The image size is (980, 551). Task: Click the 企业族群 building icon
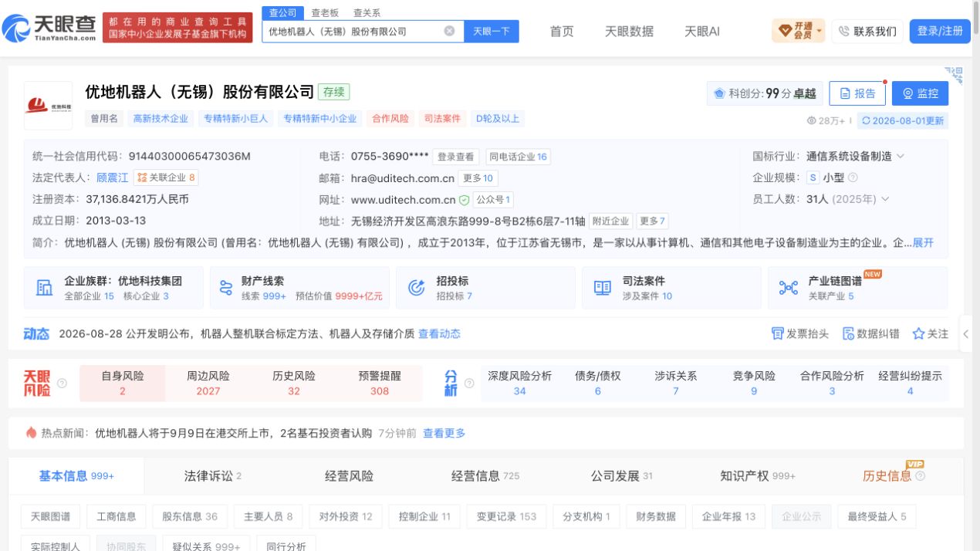tap(45, 288)
